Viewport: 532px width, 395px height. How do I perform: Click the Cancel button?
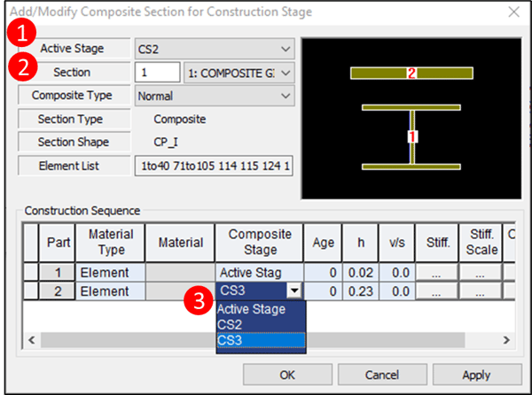click(382, 375)
